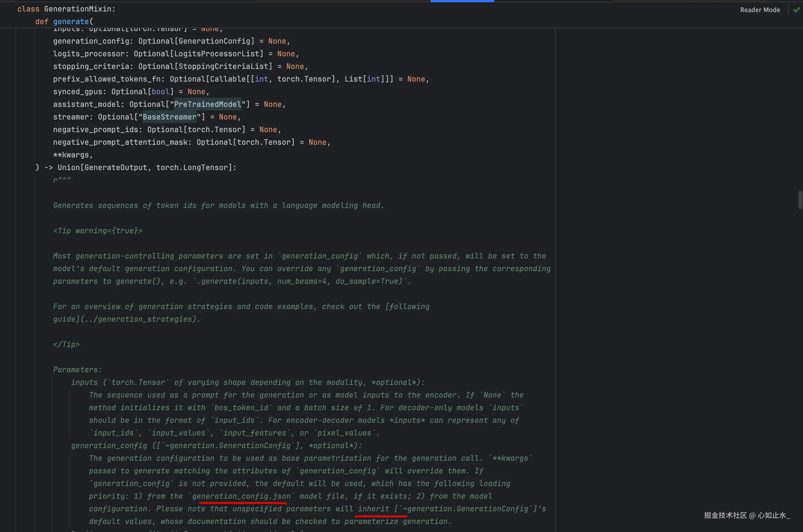This screenshot has width=803, height=532.
Task: Click the prefix_allowed_tokens_fn parameter name
Action: [x=107, y=79]
